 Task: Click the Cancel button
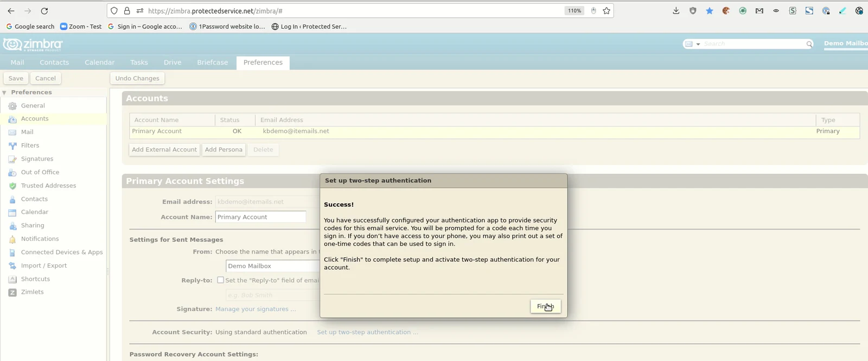(46, 78)
